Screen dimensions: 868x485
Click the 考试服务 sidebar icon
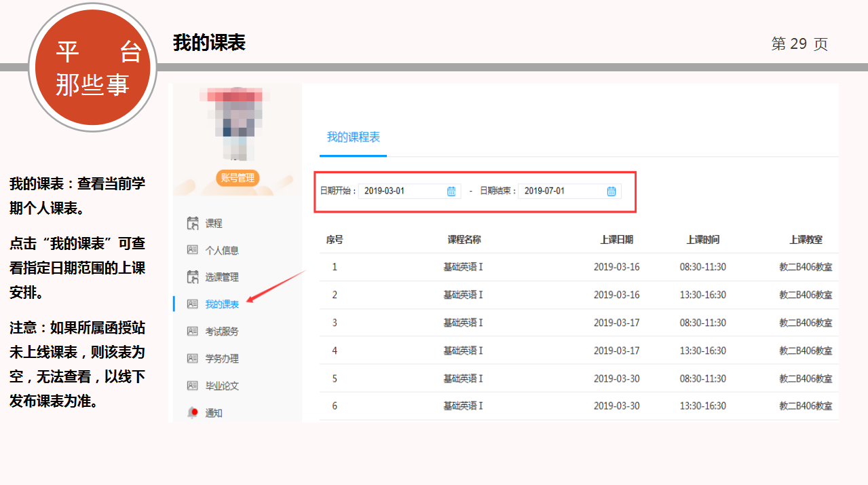pos(192,331)
